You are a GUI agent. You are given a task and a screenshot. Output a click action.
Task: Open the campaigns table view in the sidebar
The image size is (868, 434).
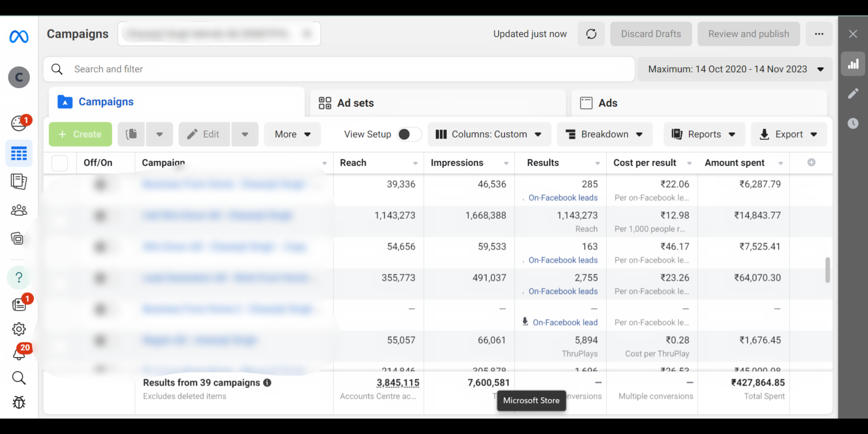(19, 153)
